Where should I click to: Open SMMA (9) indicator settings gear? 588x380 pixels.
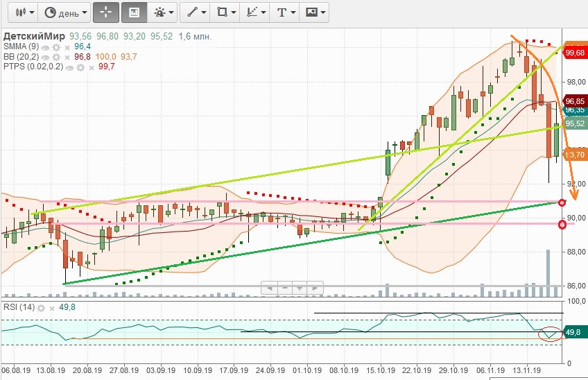56,48
